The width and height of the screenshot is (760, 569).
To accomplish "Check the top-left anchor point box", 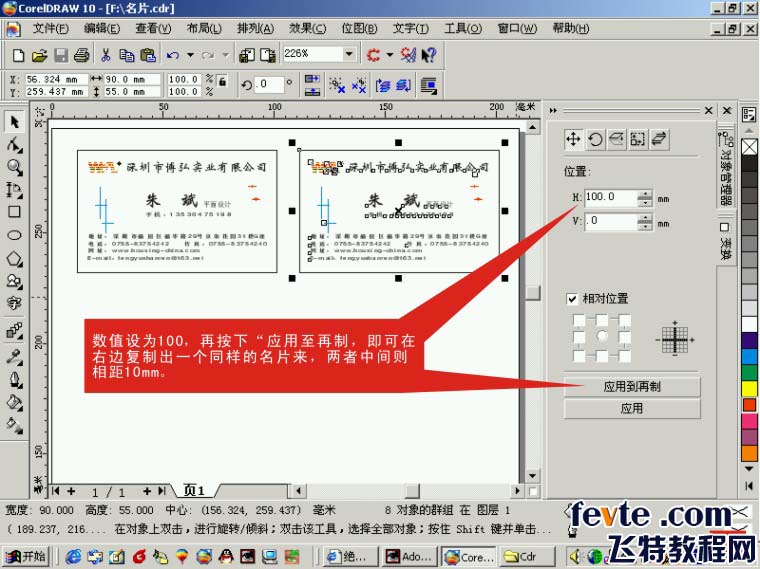I will [x=579, y=320].
